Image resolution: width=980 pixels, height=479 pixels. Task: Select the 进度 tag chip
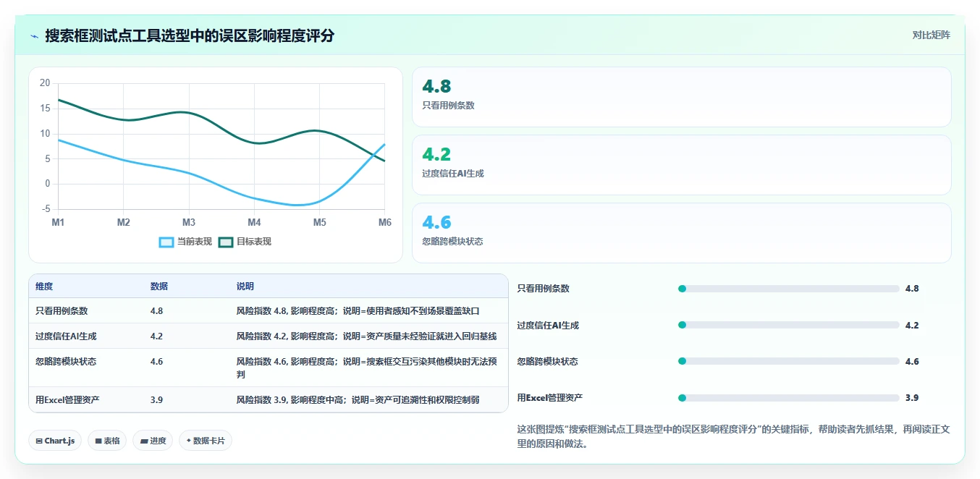pos(153,441)
